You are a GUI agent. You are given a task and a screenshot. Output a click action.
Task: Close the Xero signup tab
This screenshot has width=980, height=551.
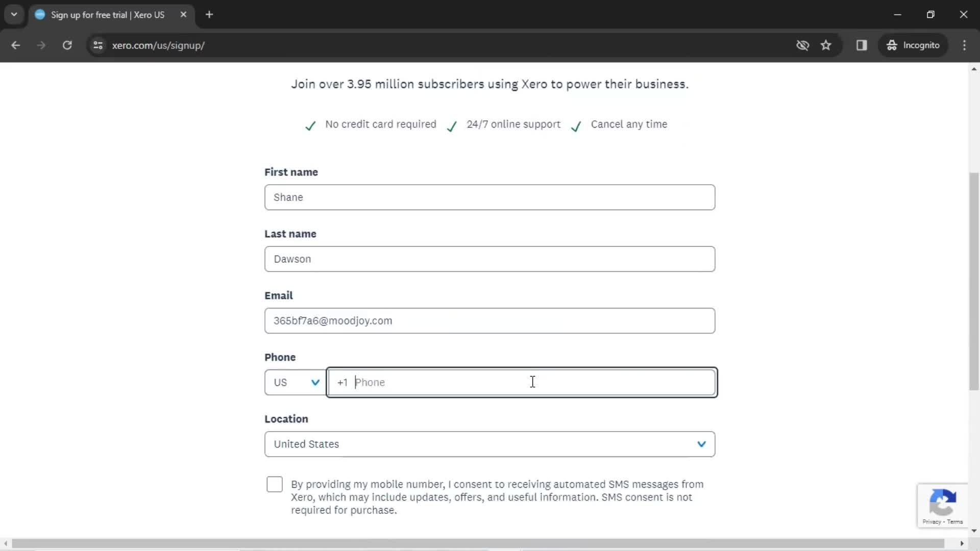(183, 14)
